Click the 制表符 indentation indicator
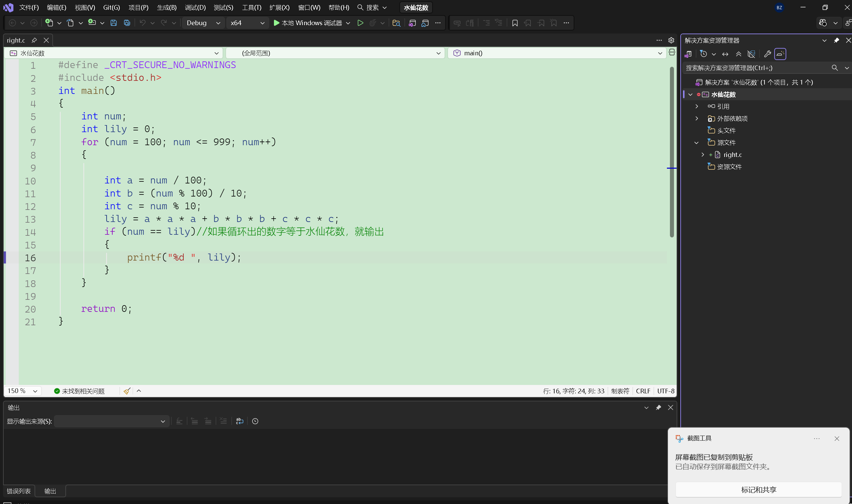The height and width of the screenshot is (504, 852). click(x=620, y=391)
